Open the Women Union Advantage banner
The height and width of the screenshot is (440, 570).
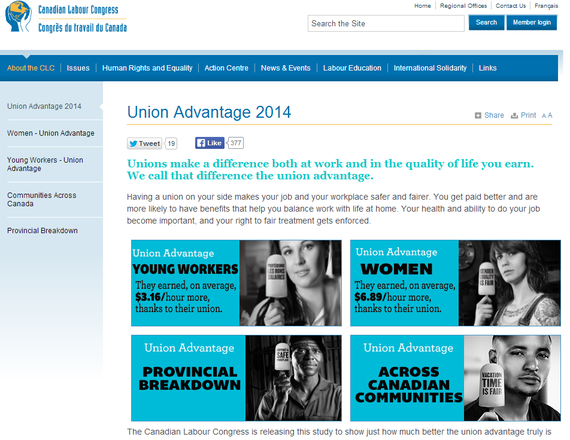[455, 283]
